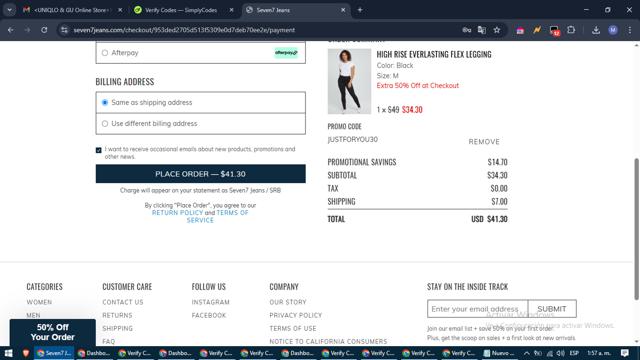
Task: Go to Contact Us page
Action: tap(123, 302)
